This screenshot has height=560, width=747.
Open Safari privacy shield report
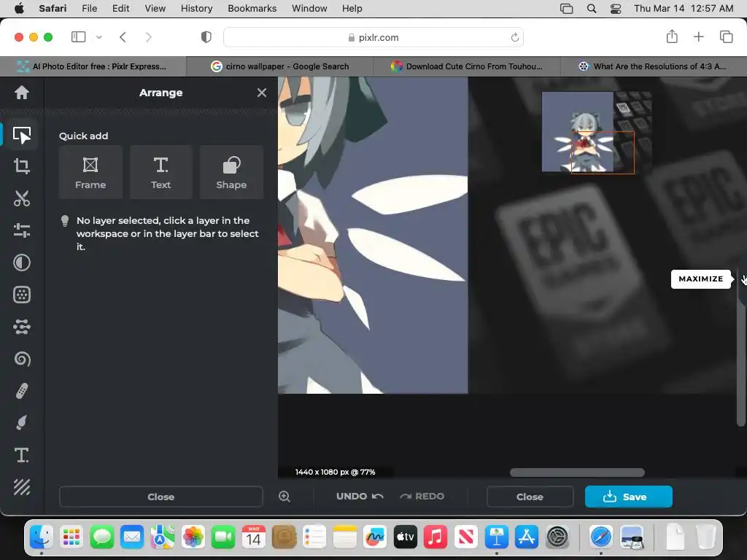click(206, 37)
